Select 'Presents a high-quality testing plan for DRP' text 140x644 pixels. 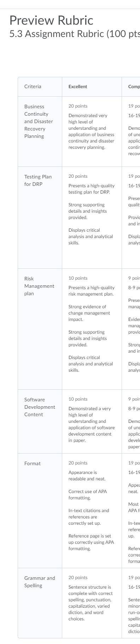[92, 189]
